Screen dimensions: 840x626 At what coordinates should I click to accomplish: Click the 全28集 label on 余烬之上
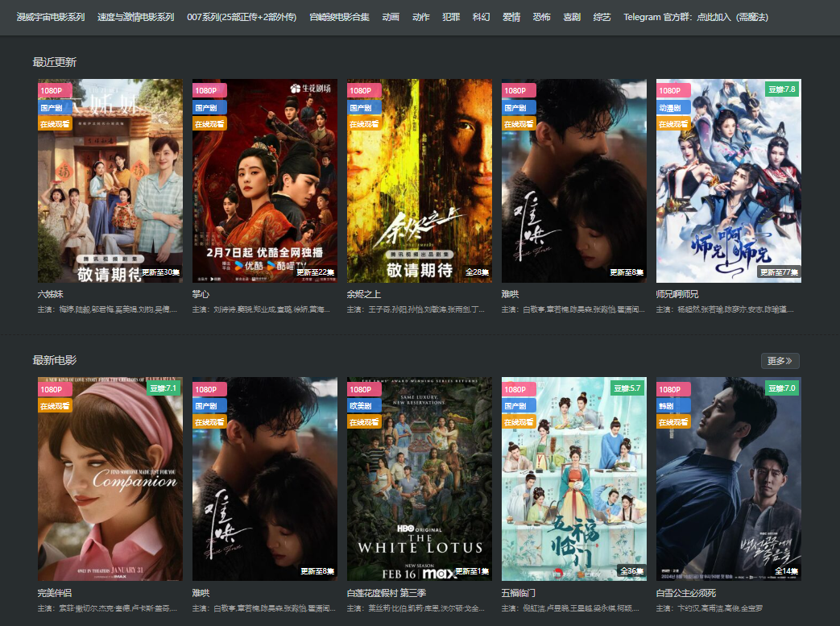click(x=477, y=272)
